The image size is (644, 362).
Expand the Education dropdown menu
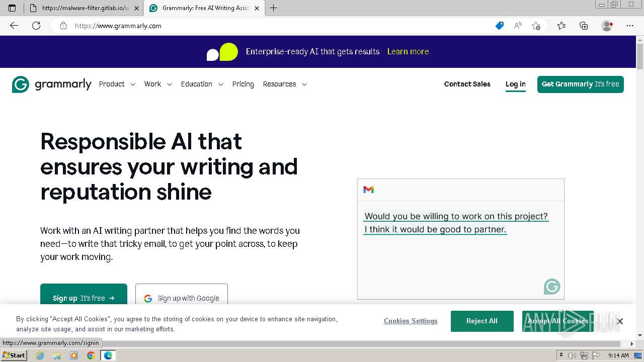[202, 84]
